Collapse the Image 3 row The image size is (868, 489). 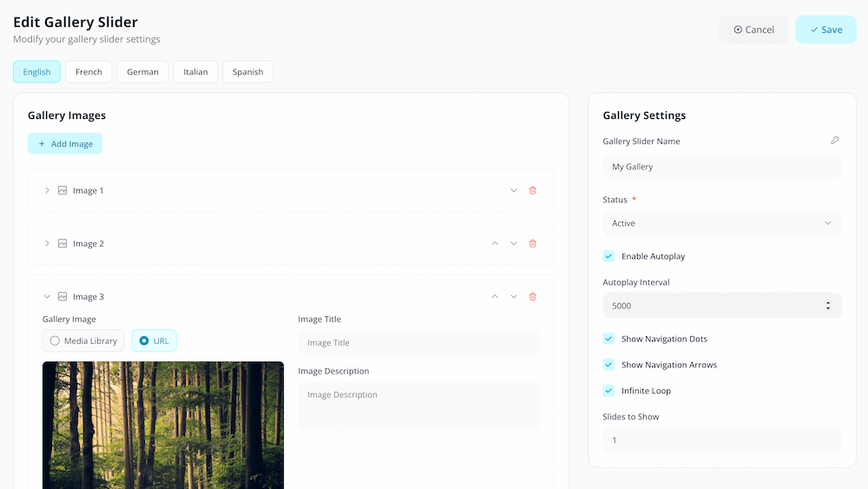47,297
